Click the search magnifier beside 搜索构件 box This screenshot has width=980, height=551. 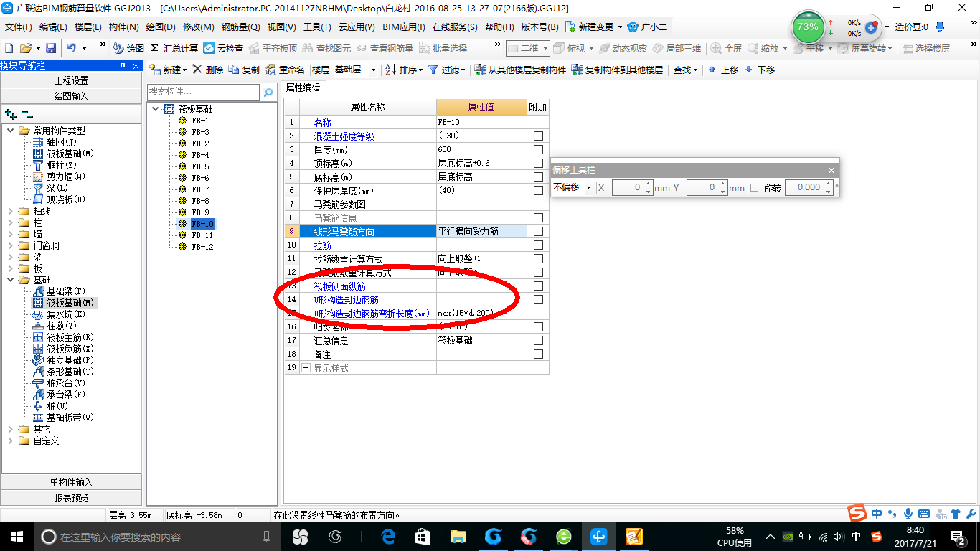[268, 93]
